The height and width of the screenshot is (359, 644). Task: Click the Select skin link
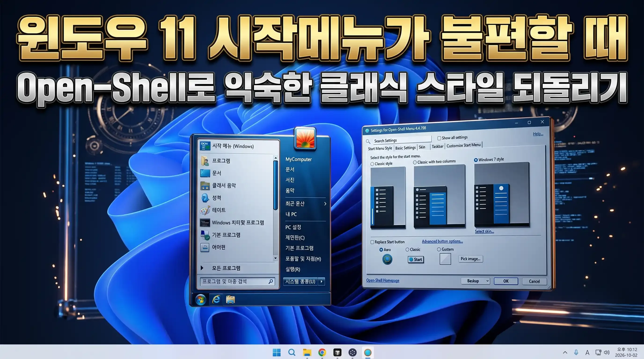tap(484, 231)
